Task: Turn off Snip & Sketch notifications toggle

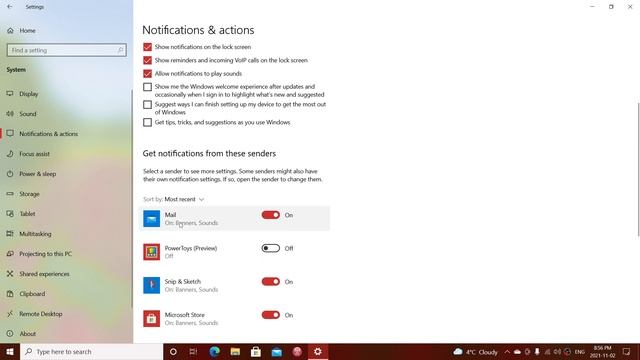Action: 271,282
